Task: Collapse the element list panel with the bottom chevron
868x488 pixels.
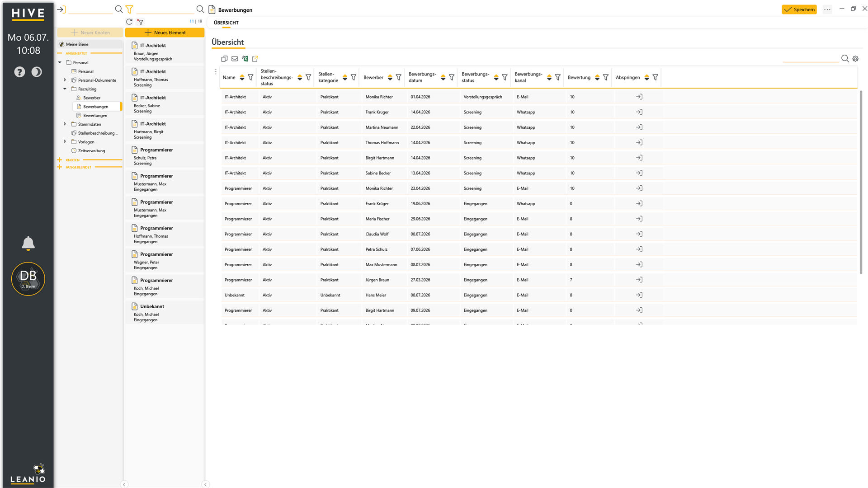Action: coord(206,484)
